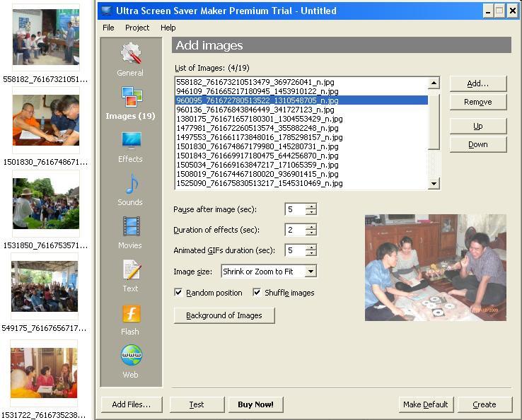
Task: Click the Make Default button
Action: [x=426, y=404]
